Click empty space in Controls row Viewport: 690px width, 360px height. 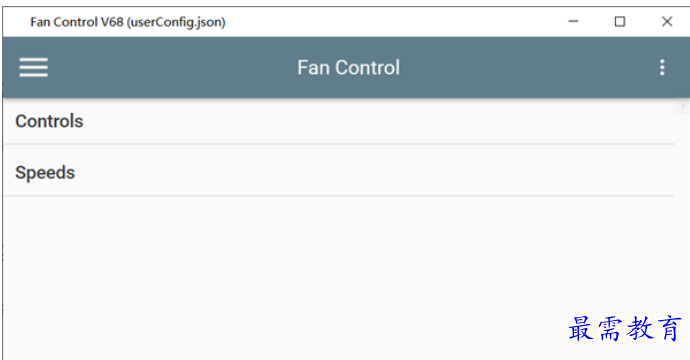[x=378, y=121]
